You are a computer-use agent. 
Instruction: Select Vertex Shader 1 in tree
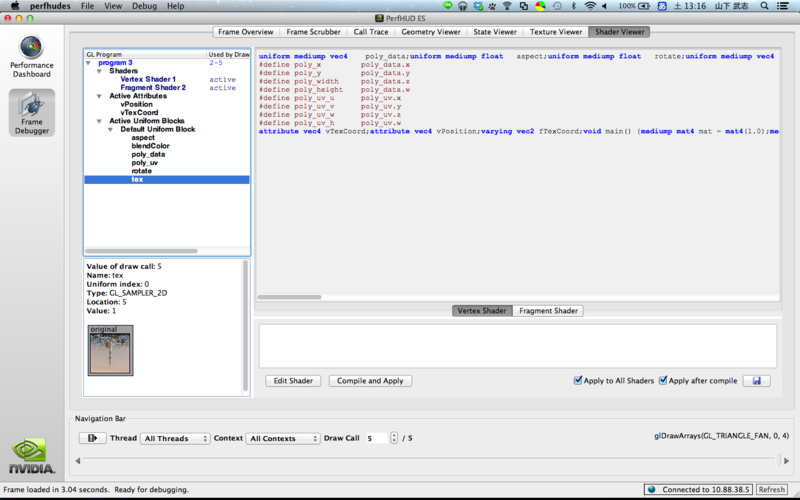click(x=148, y=79)
